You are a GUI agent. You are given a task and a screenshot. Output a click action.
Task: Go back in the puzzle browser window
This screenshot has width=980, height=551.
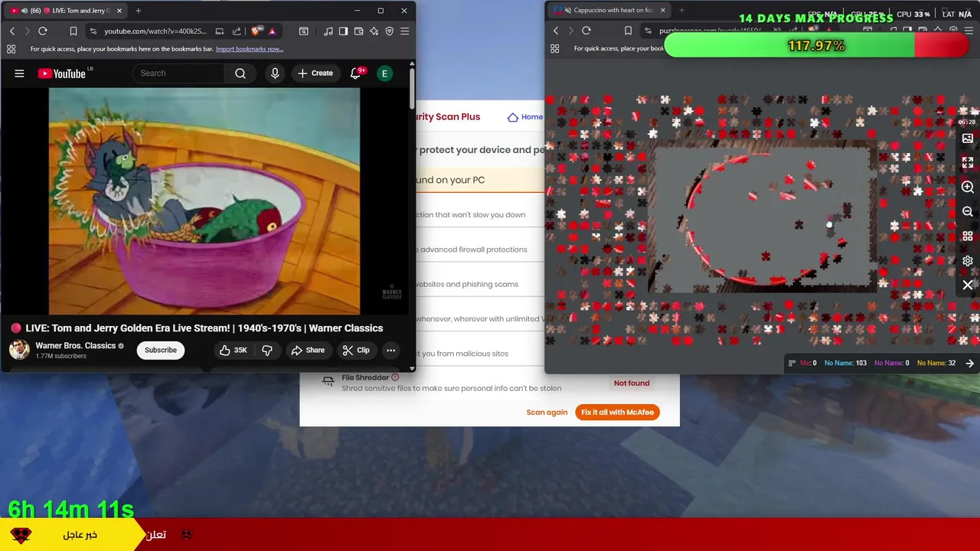(x=556, y=31)
